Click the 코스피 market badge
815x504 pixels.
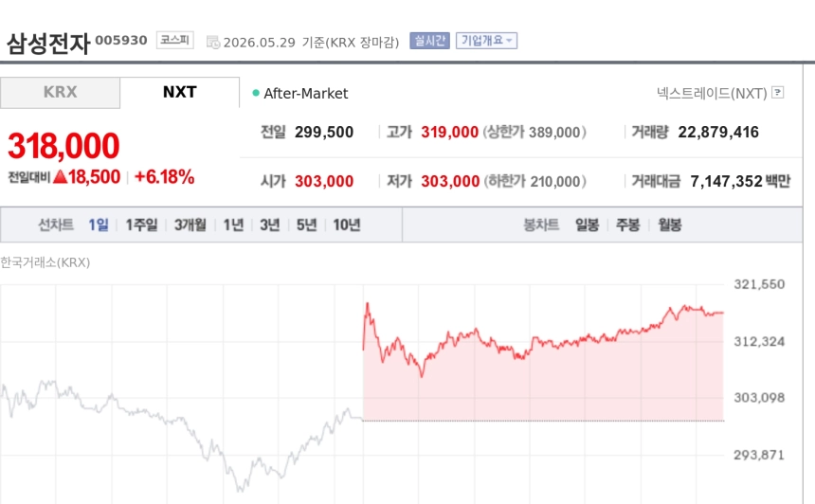[x=175, y=40]
